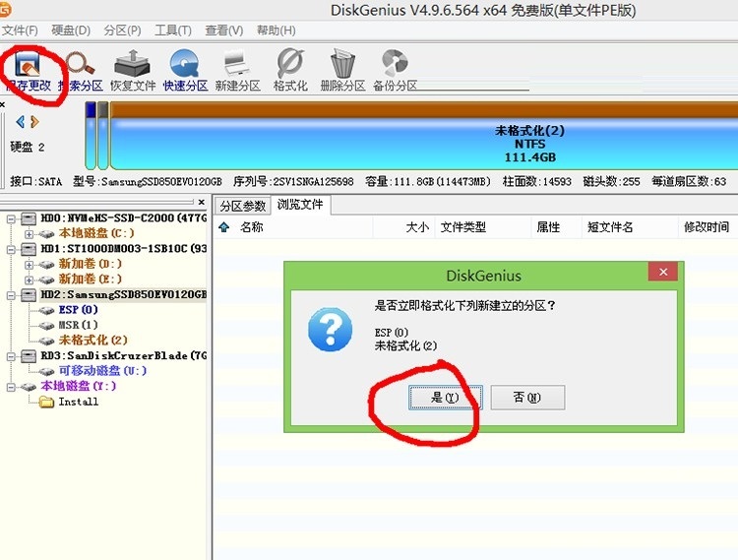Collapse the HD0 NVMe SSD tree node
738x560 pixels.
11,218
